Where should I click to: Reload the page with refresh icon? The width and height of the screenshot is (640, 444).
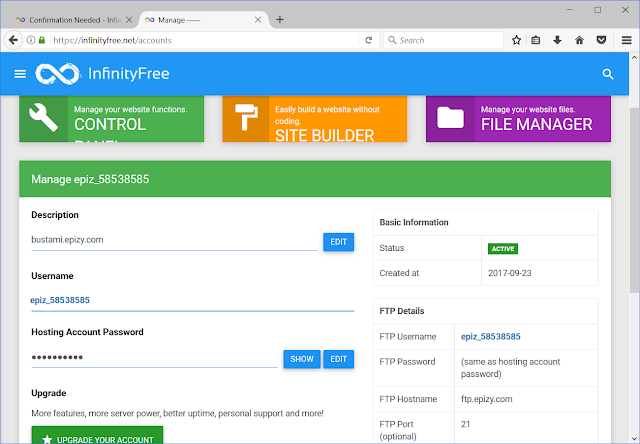click(369, 40)
